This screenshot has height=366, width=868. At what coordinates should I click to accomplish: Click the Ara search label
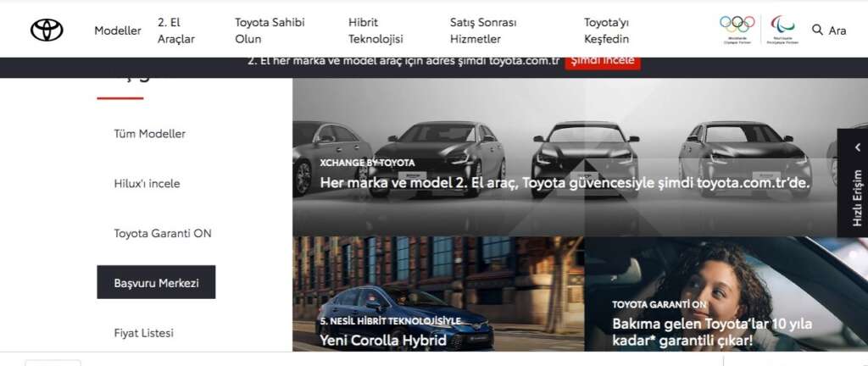coord(837,31)
